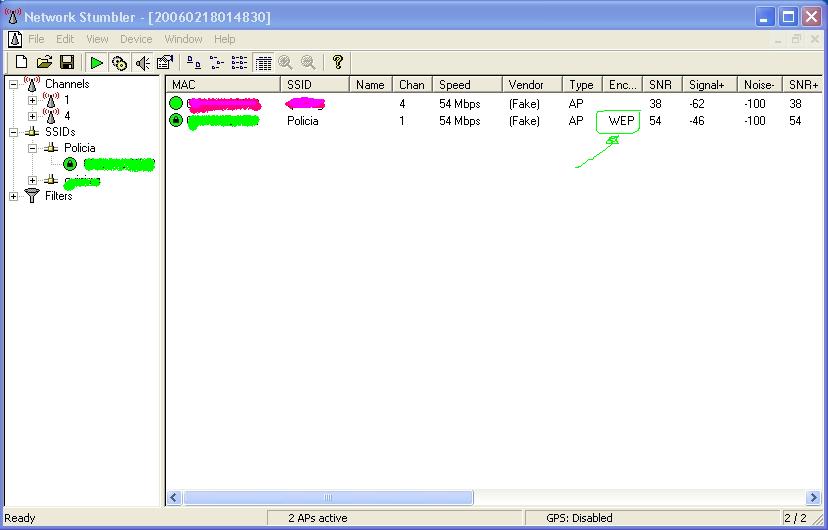This screenshot has width=828, height=530.
Task: Click the -46 signal value
Action: 697,121
